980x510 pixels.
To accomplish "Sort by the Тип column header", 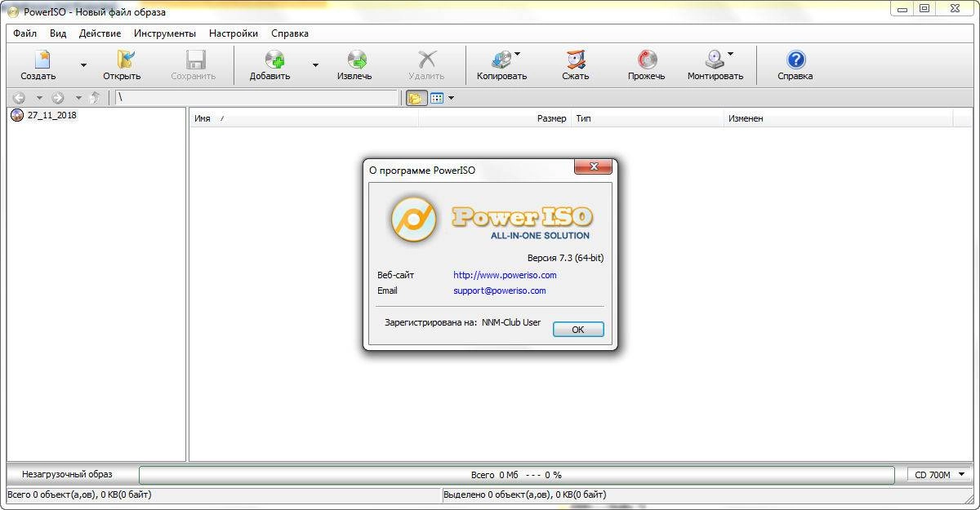I will (648, 118).
